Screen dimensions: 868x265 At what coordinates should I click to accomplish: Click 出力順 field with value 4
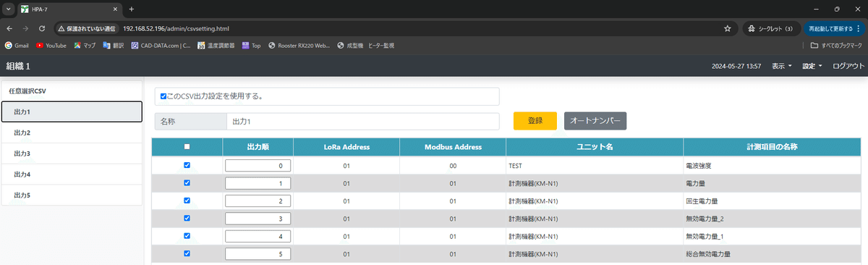coord(258,236)
